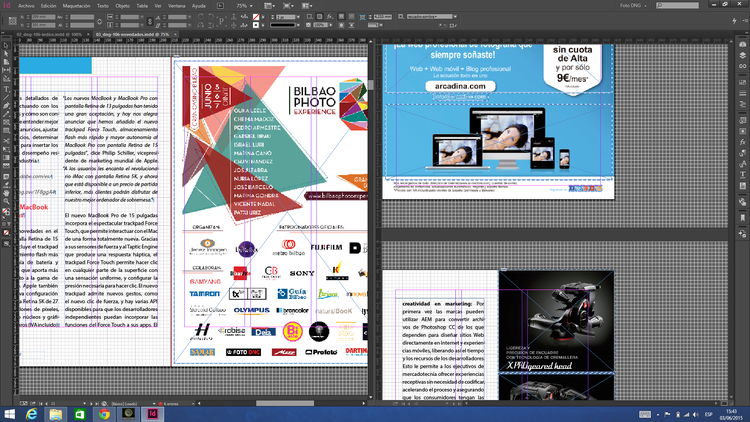Click the search field in application bar
The height and width of the screenshot is (422, 750).
coord(678,5)
